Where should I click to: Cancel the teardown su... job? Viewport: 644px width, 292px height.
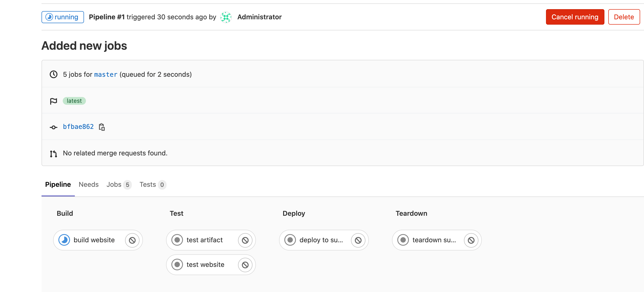pyautogui.click(x=471, y=240)
